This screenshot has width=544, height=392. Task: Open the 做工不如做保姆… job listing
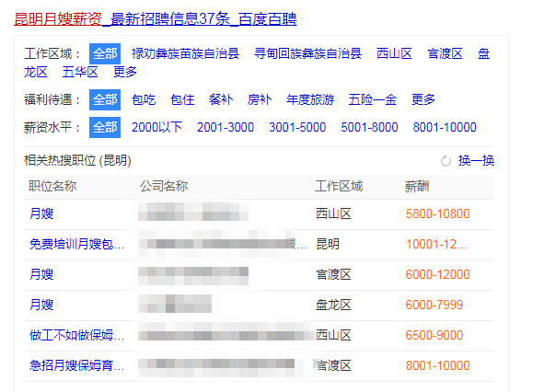(77, 336)
